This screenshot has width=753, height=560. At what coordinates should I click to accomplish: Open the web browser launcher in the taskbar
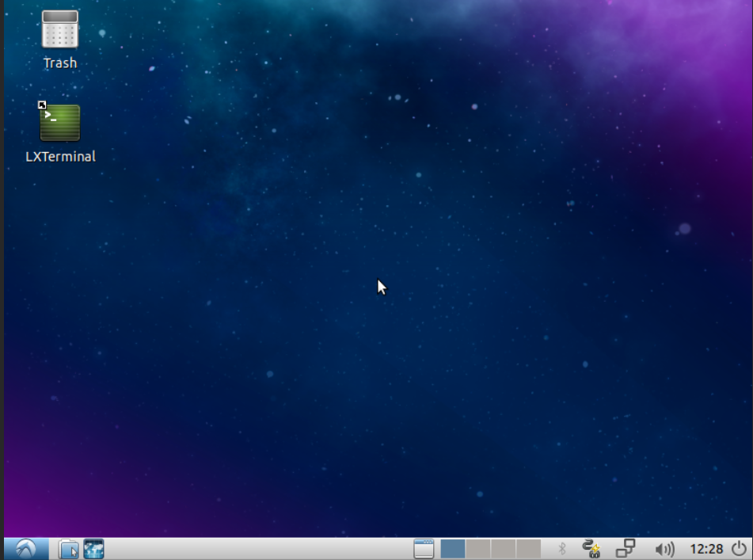coord(93,548)
